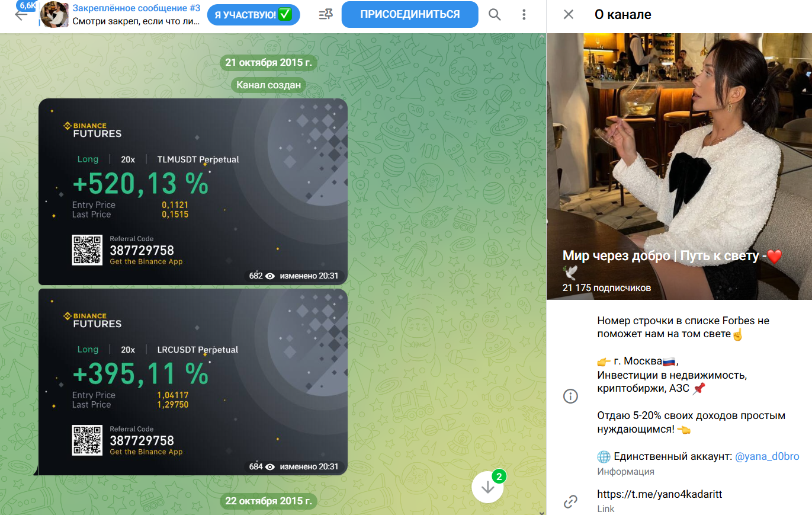Open search in this channel
The height and width of the screenshot is (515, 812).
tap(495, 14)
